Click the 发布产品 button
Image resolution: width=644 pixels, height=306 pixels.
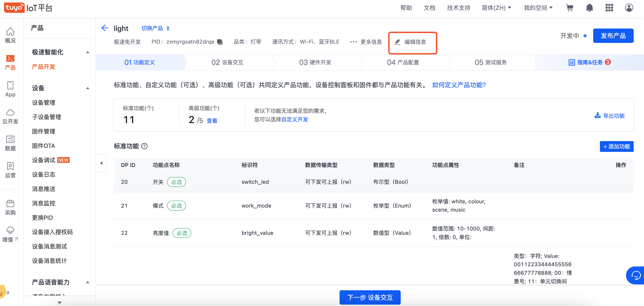[613, 36]
